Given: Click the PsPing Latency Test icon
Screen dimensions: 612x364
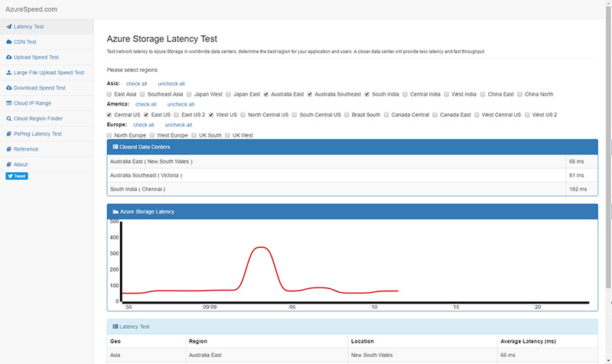Looking at the screenshot, I should (8, 134).
